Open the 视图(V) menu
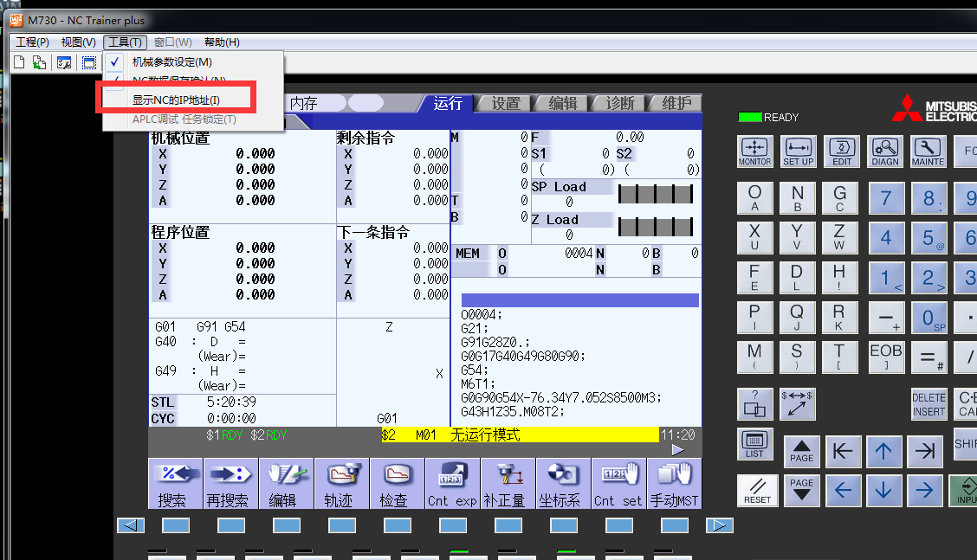This screenshot has height=560, width=977. click(78, 42)
